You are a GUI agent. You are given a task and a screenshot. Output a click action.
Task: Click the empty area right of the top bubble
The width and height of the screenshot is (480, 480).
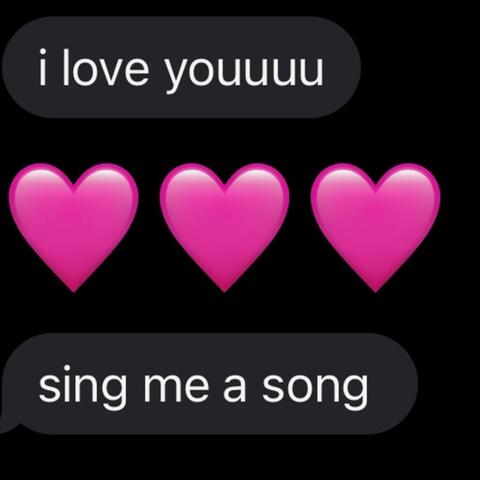(x=421, y=67)
